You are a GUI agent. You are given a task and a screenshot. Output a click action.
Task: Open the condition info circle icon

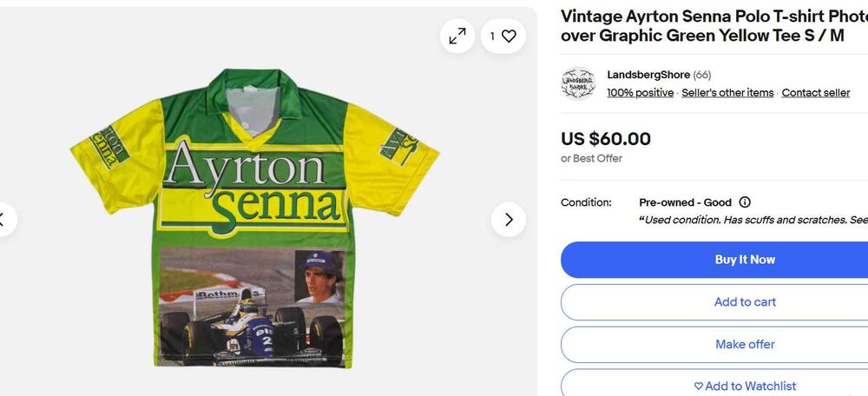click(x=745, y=202)
